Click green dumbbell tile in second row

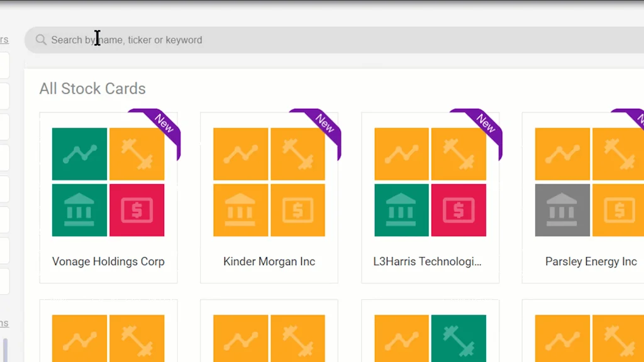click(458, 338)
